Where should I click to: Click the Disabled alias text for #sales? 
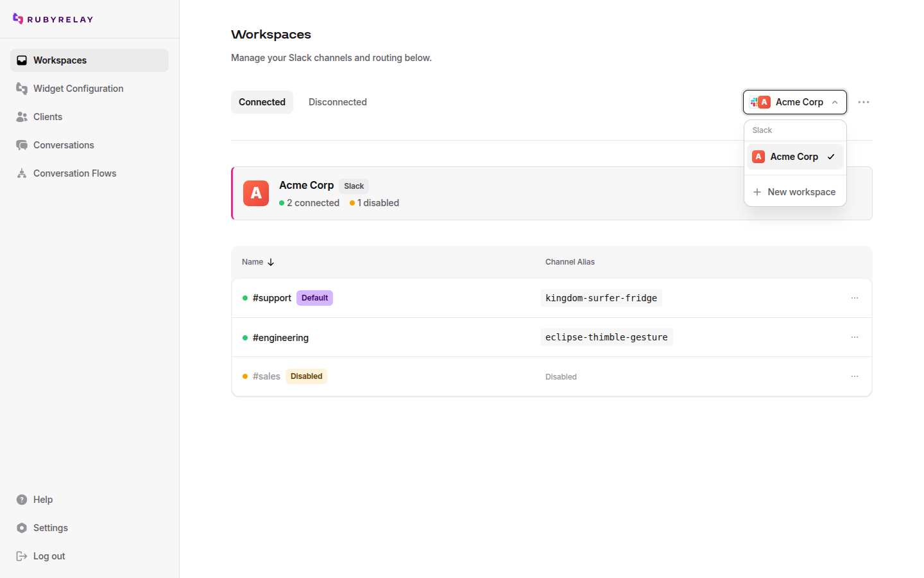pos(561,377)
